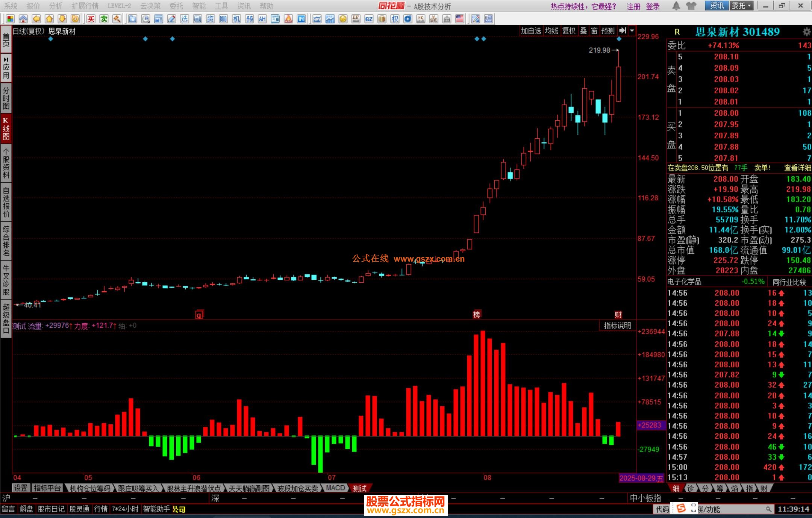Image resolution: width=812 pixels, height=518 pixels.
Task: Open the IPO toolbar icon
Action: [301, 19]
